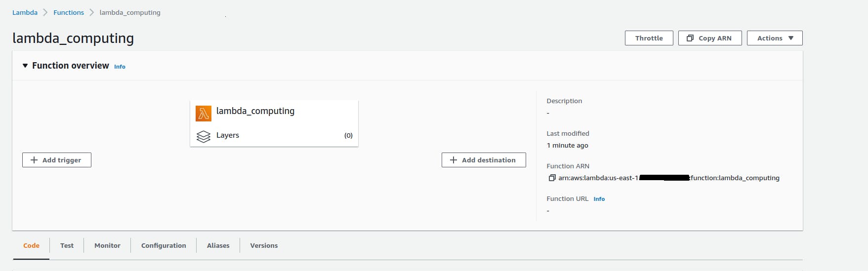Click the orange Lambda function icon
The height and width of the screenshot is (271, 868).
coord(204,114)
